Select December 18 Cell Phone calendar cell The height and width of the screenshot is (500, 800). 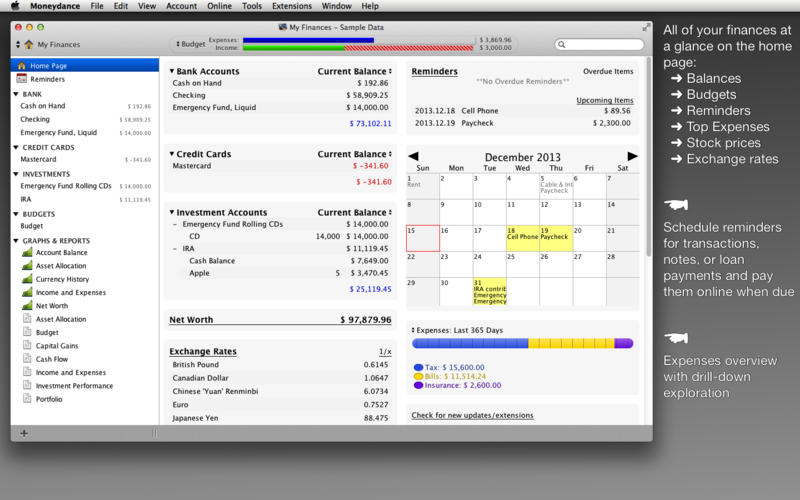coord(522,238)
